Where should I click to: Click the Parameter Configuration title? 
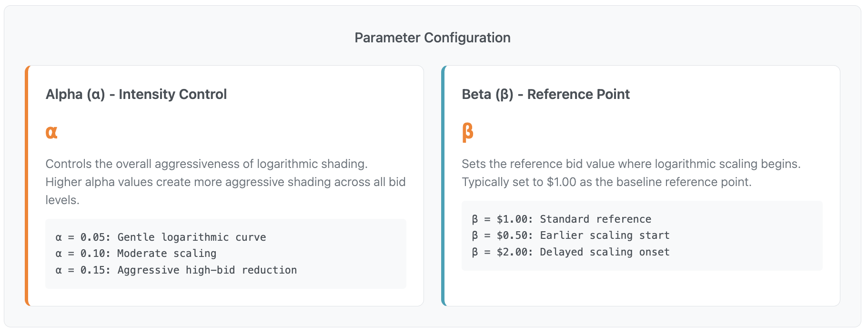pos(432,38)
